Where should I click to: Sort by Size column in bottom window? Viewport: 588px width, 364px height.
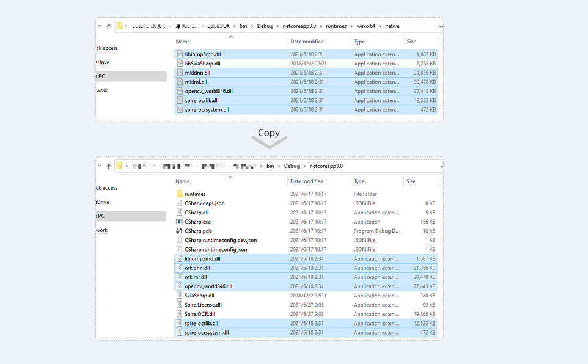pos(411,181)
